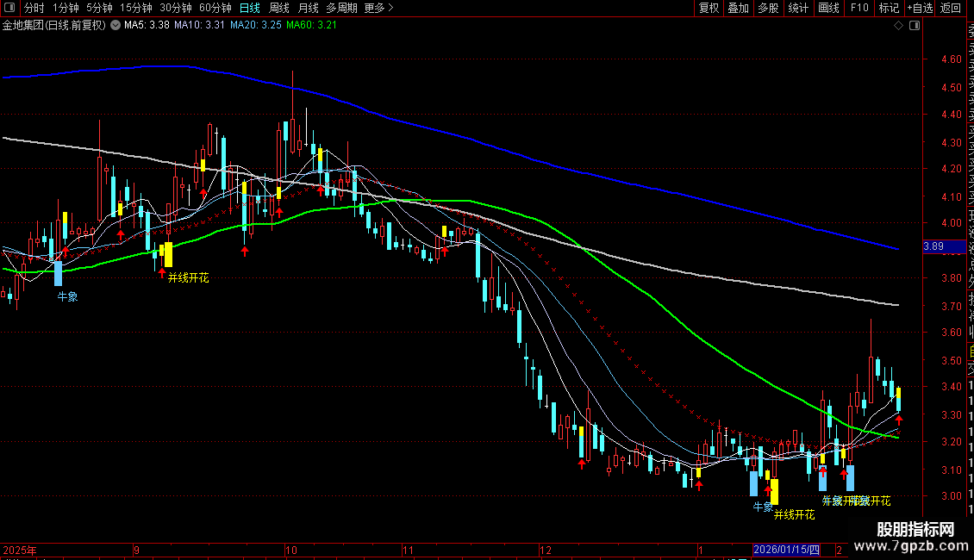Image resolution: width=974 pixels, height=560 pixels.
Task: Click the diamond icon above the price axis
Action: point(898,26)
